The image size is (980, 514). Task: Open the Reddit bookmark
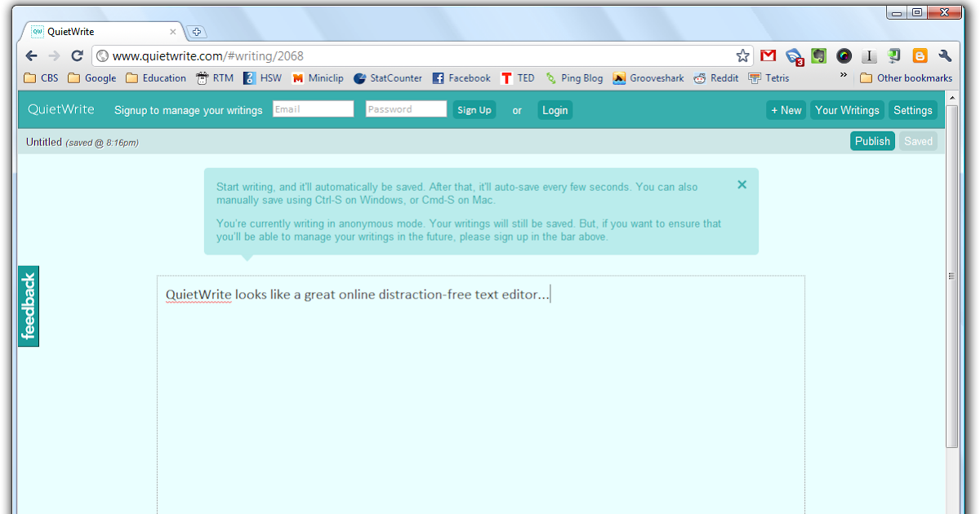pos(715,78)
